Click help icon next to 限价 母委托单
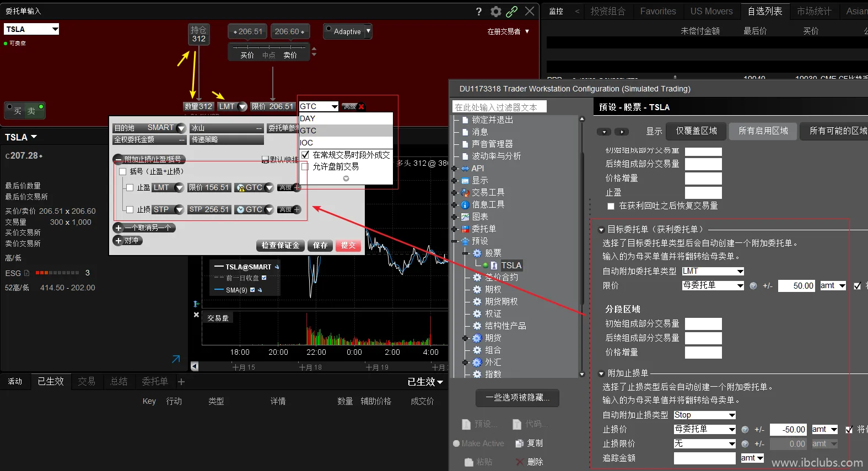868x471 pixels. click(753, 286)
